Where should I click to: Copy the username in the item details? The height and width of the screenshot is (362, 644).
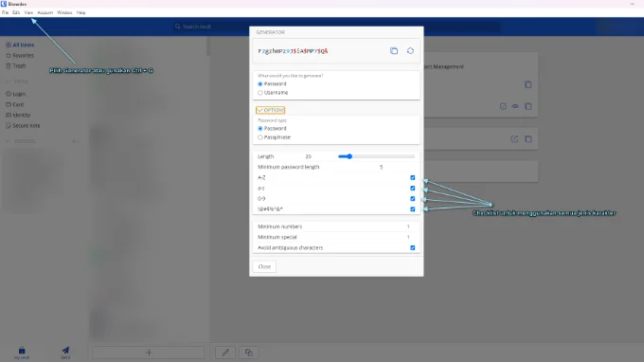528,84
